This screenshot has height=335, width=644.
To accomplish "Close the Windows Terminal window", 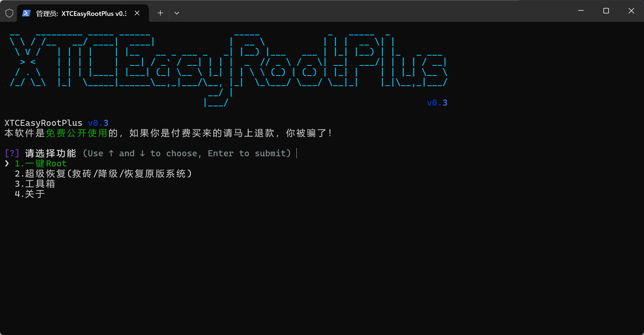I will (x=631, y=11).
